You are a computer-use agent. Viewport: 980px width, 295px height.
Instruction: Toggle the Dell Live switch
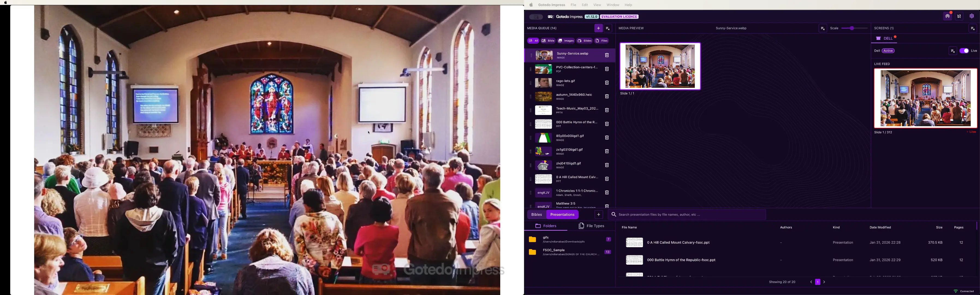(x=964, y=51)
